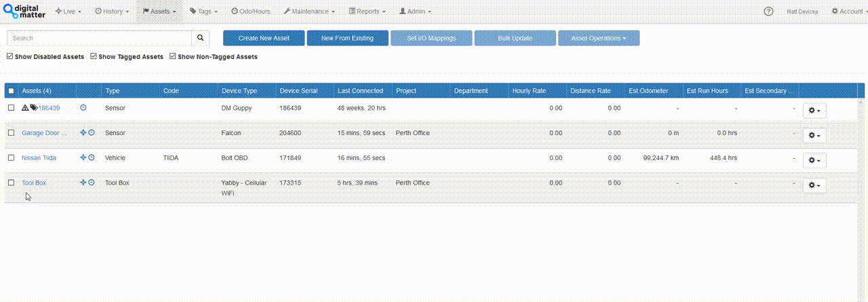The height and width of the screenshot is (302, 868).
Task: Open the Account dropdown menu
Action: 850,12
